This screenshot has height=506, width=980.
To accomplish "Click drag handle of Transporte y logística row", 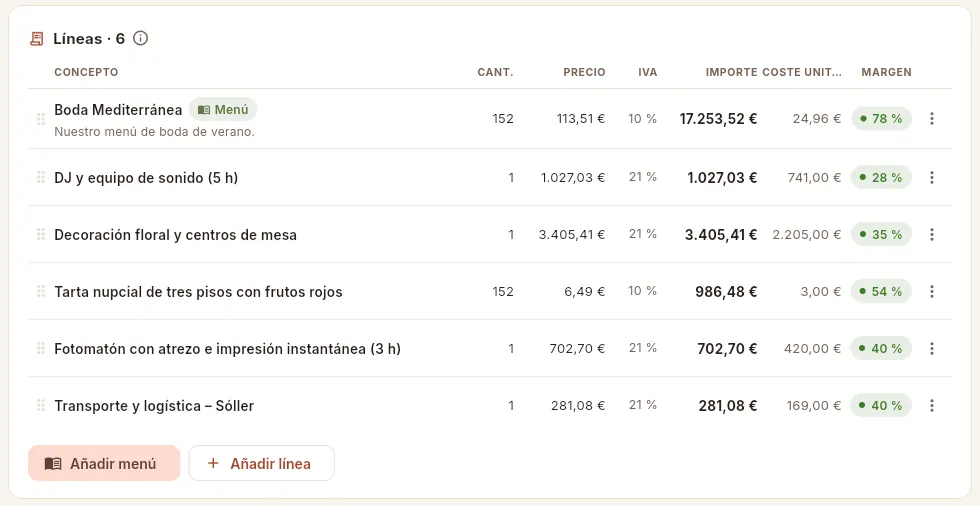I will click(x=41, y=405).
